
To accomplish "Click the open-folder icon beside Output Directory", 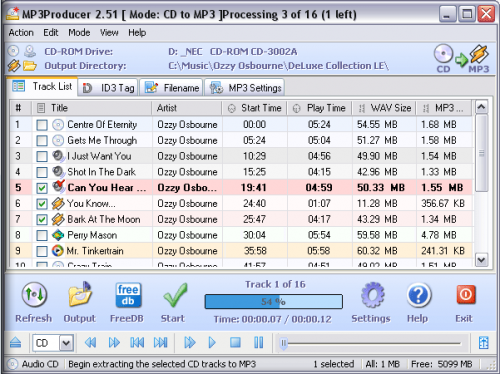I will (30, 66).
